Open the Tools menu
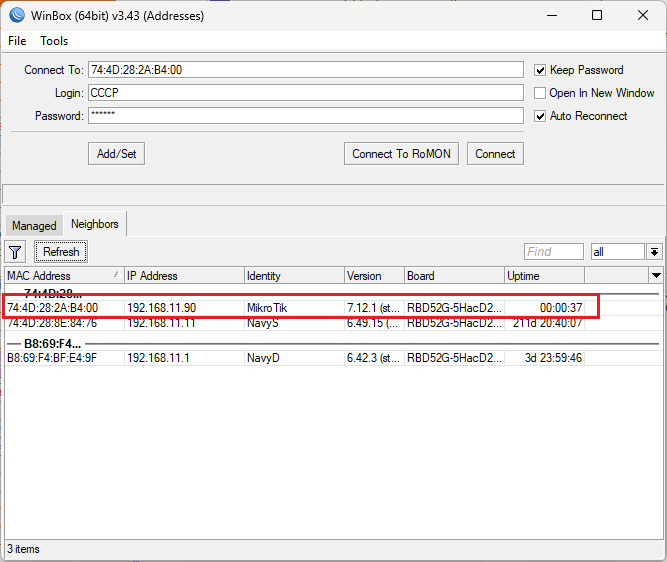The height and width of the screenshot is (562, 667). 54,41
